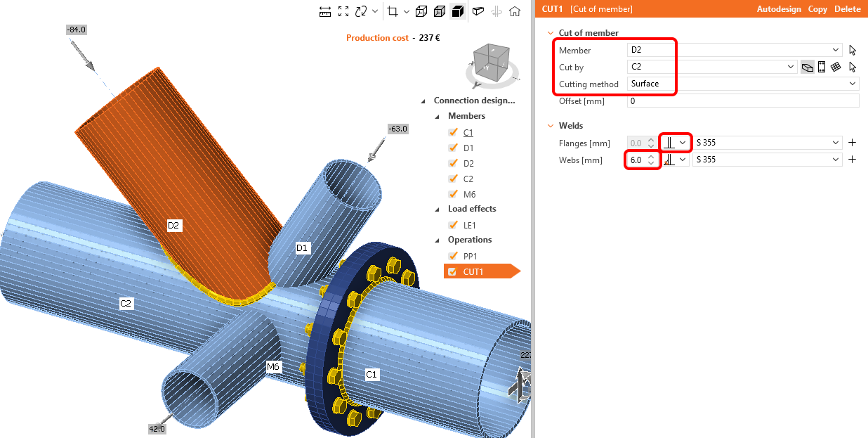Toggle D2 member checkbox

coord(453,163)
